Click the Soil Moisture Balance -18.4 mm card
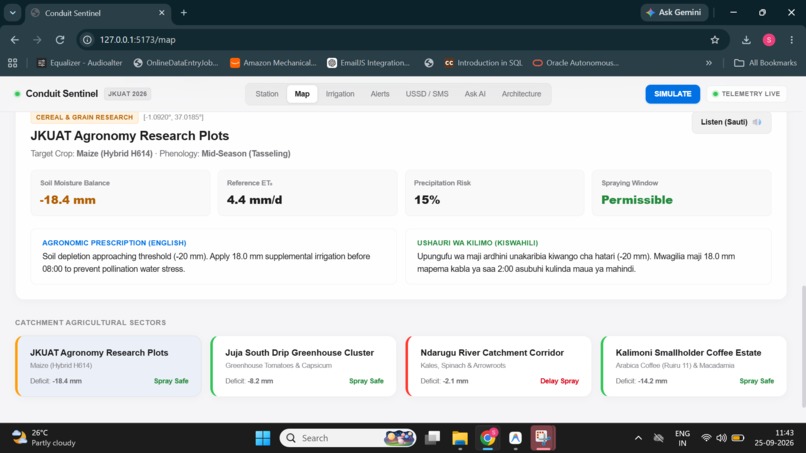The width and height of the screenshot is (806, 453). coord(120,192)
